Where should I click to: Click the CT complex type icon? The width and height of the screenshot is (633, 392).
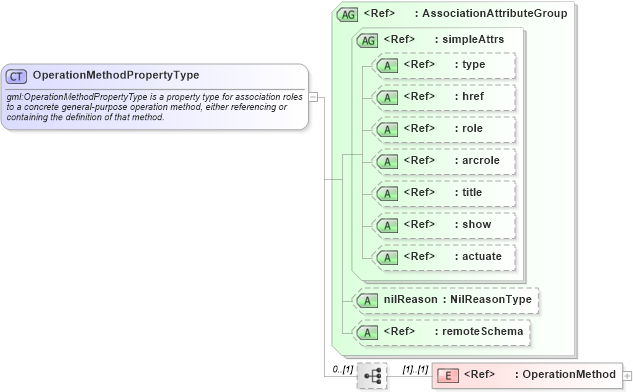(x=16, y=76)
